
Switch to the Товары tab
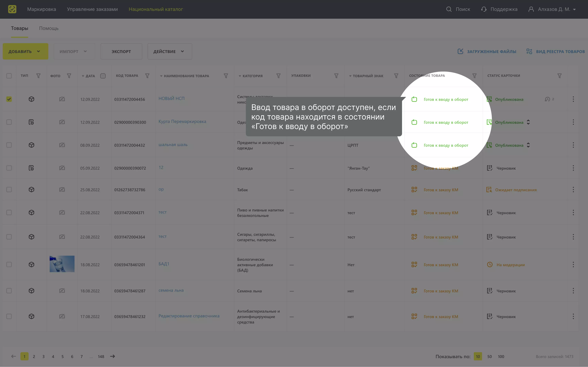(19, 28)
